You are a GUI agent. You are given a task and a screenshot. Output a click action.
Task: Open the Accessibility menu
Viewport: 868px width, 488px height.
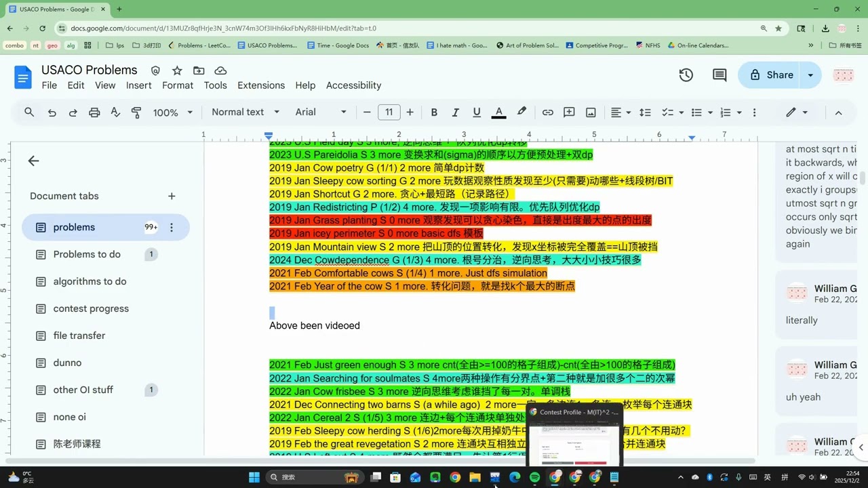(353, 85)
